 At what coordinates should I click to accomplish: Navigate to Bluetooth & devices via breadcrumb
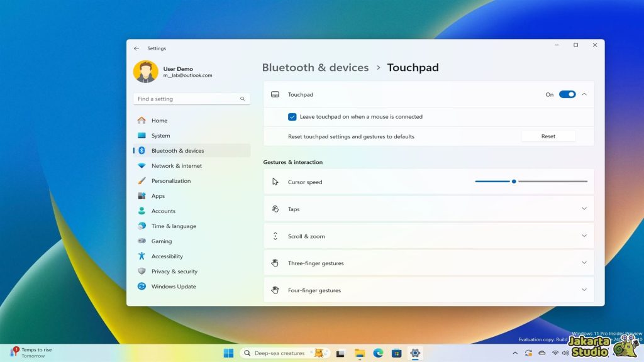click(315, 67)
